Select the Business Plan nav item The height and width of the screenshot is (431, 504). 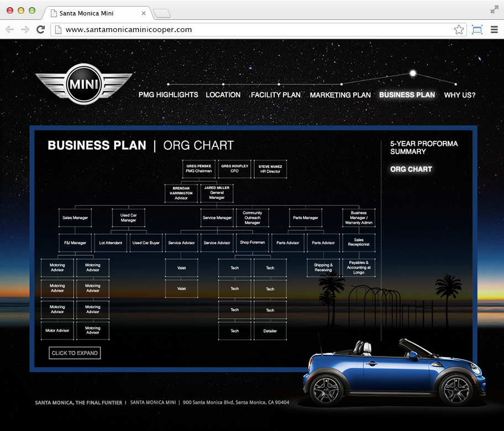coord(407,95)
